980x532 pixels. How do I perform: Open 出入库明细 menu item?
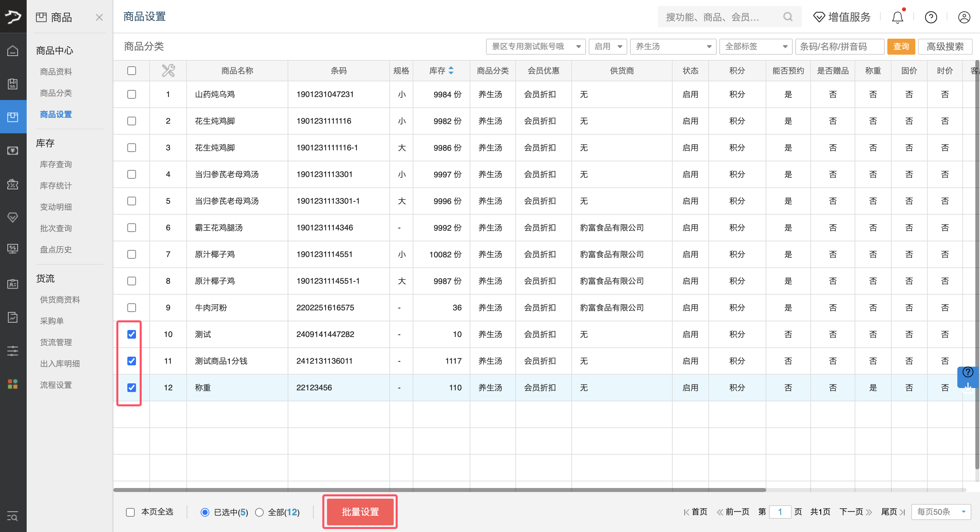[60, 363]
